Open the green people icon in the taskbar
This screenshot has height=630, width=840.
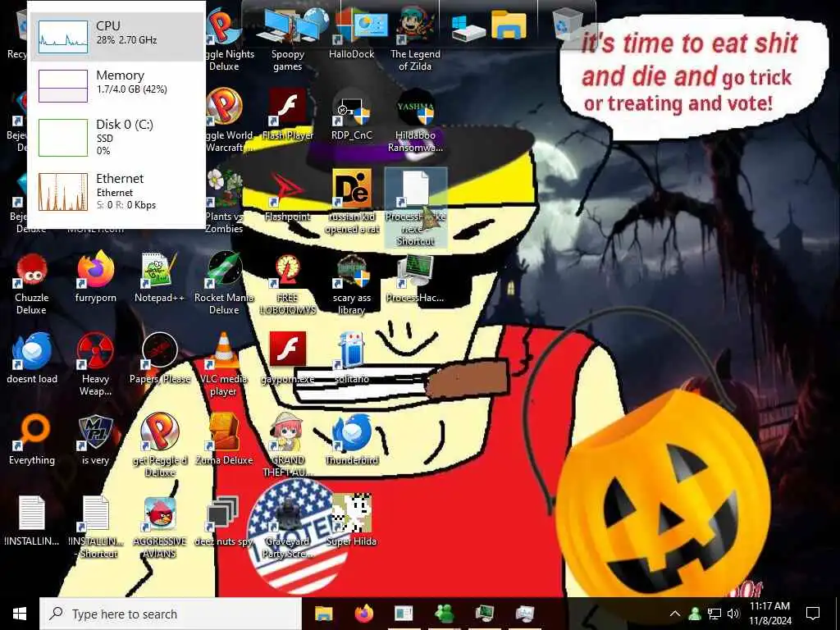(445, 614)
